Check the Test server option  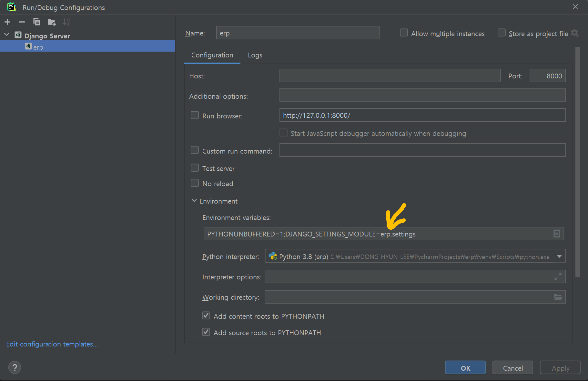tap(195, 168)
